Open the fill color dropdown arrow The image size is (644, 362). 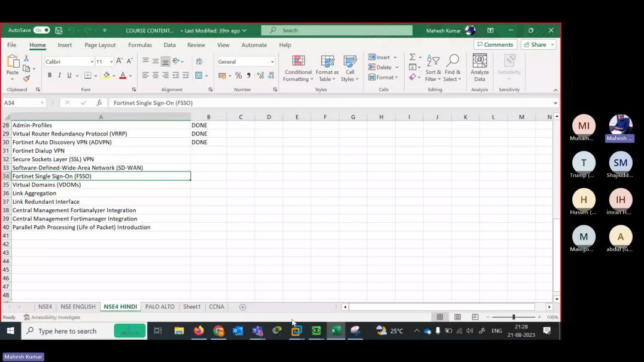[x=114, y=76]
